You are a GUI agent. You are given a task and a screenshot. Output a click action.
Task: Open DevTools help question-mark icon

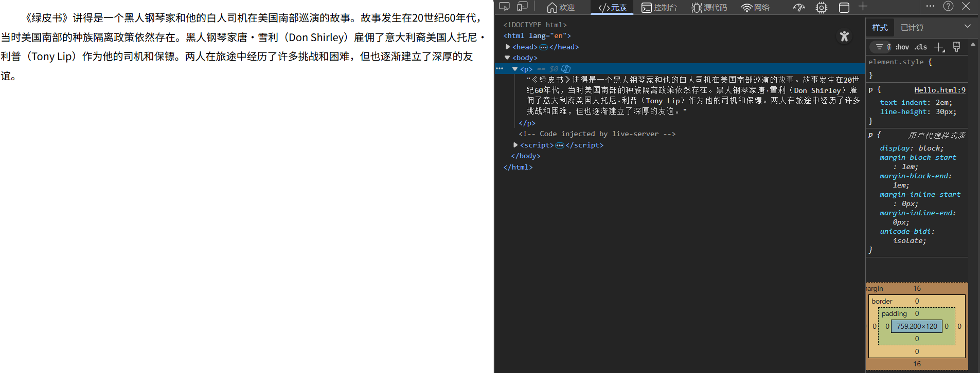click(948, 6)
